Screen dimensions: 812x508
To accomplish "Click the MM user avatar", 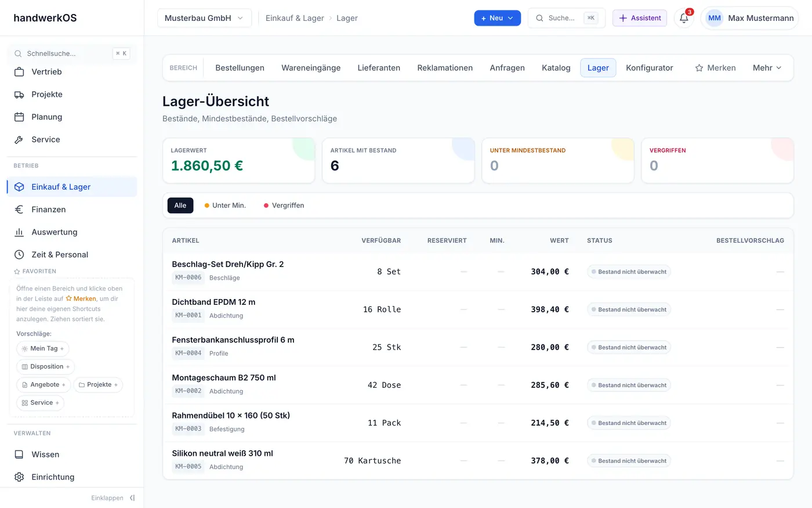I will pyautogui.click(x=715, y=18).
